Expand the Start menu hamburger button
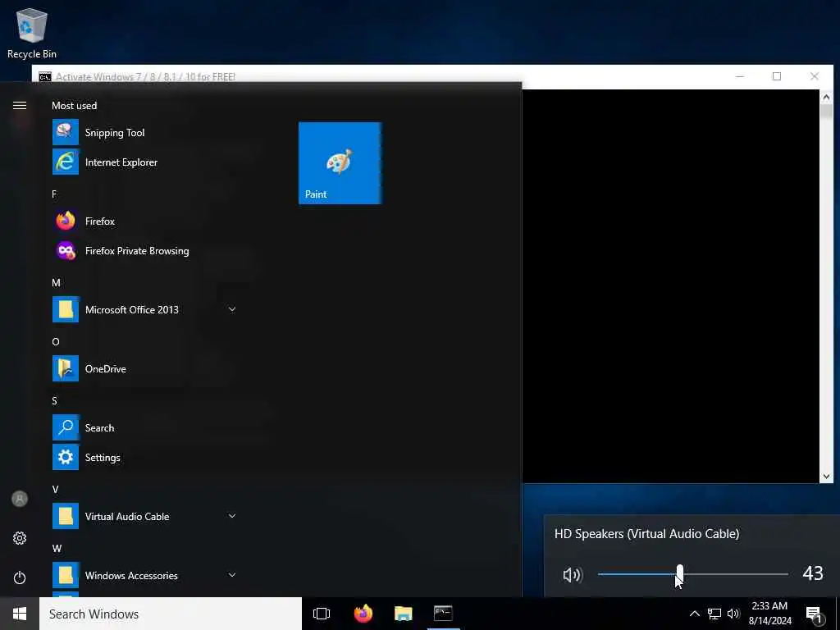The width and height of the screenshot is (840, 630). tap(20, 106)
